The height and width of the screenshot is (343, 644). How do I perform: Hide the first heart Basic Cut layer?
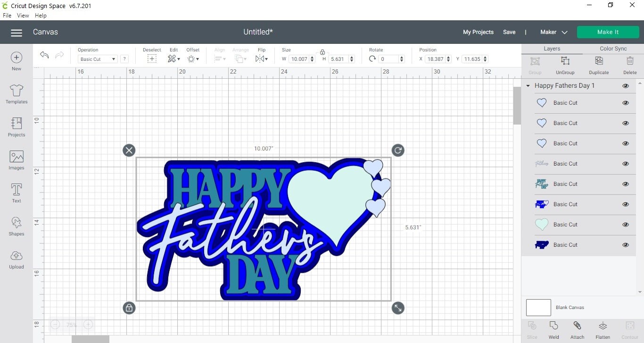(x=626, y=103)
